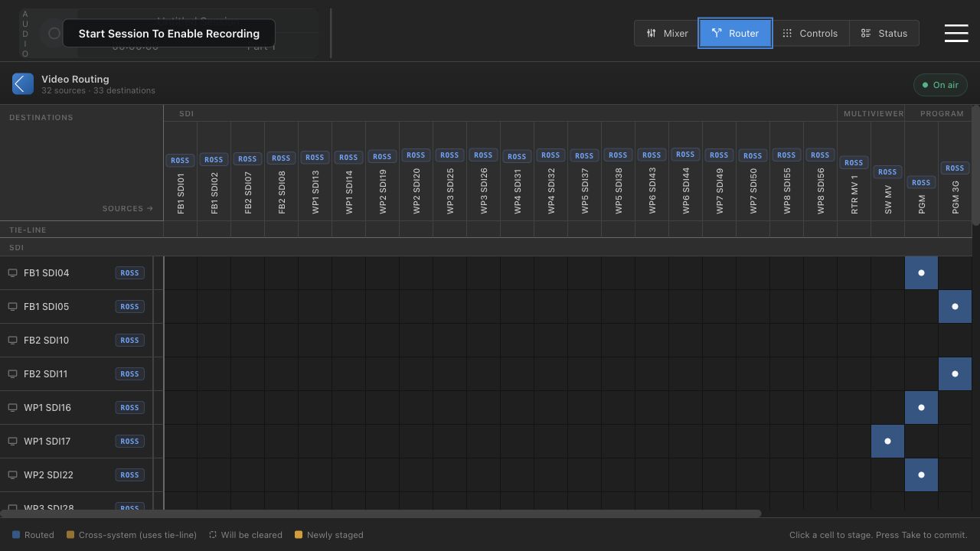980x551 pixels.
Task: Collapse the TIE-LINE source group
Action: [x=28, y=230]
